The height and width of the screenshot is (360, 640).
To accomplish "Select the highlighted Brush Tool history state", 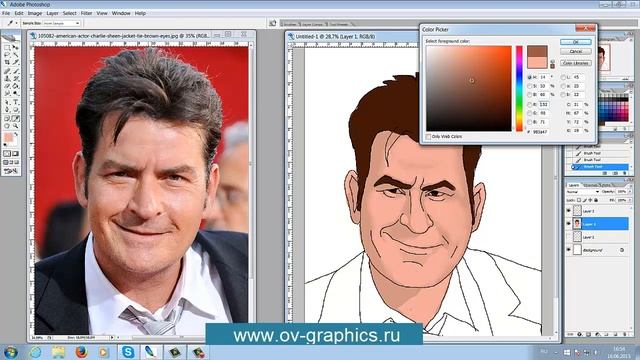I will pyautogui.click(x=599, y=167).
